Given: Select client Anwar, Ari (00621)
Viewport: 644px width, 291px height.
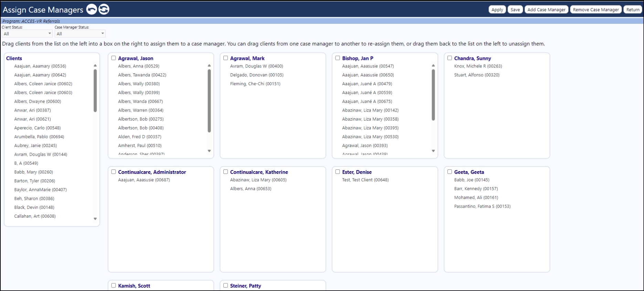Looking at the screenshot, I should (x=32, y=119).
